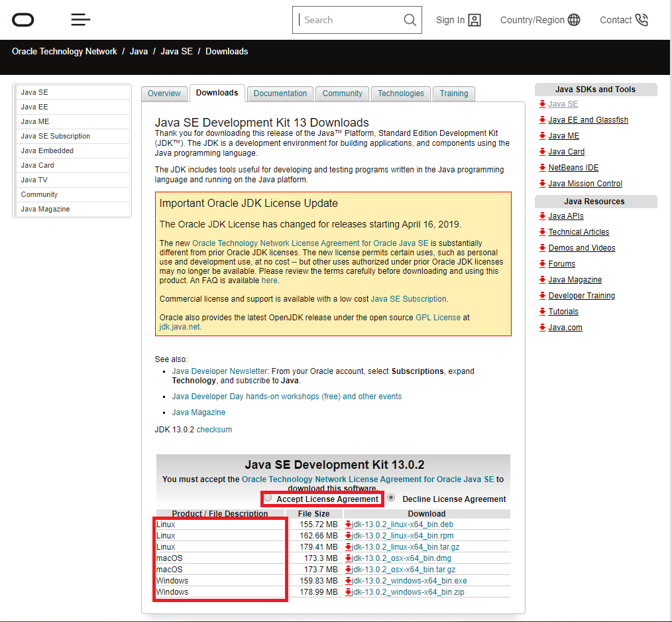The height and width of the screenshot is (622, 672).
Task: Click the Contact phone icon
Action: pos(642,20)
